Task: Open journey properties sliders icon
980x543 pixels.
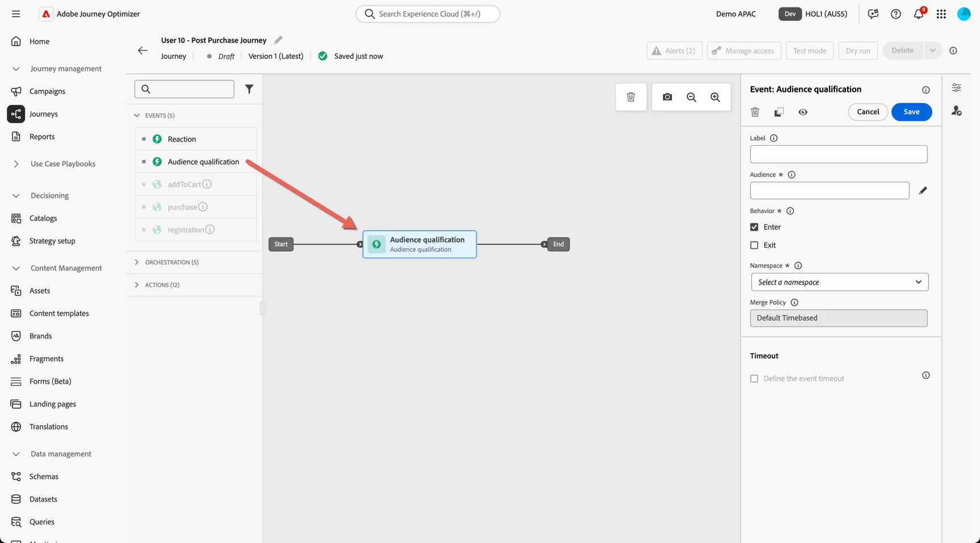Action: click(956, 88)
